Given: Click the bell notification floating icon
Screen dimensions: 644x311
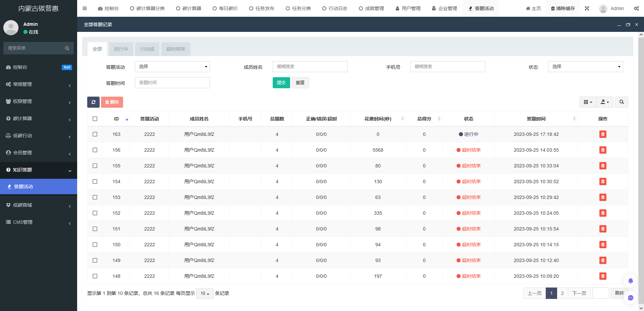Looking at the screenshot, I should tap(631, 281).
